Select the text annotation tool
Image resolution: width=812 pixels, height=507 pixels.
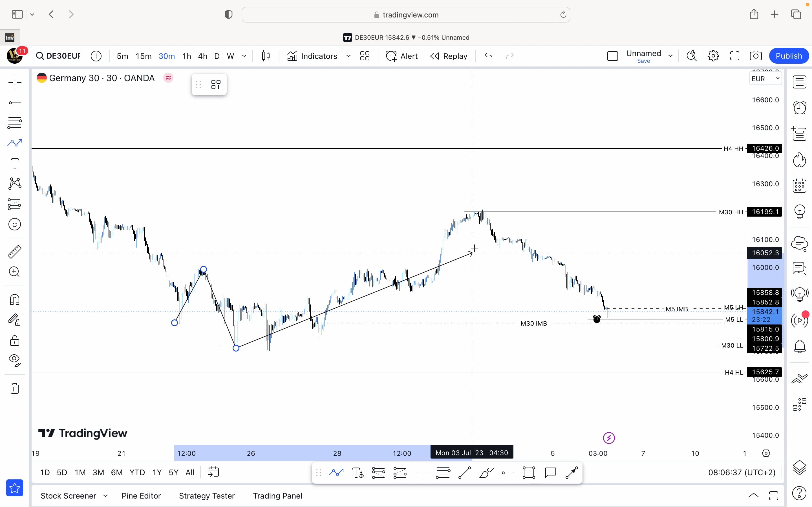tap(14, 163)
